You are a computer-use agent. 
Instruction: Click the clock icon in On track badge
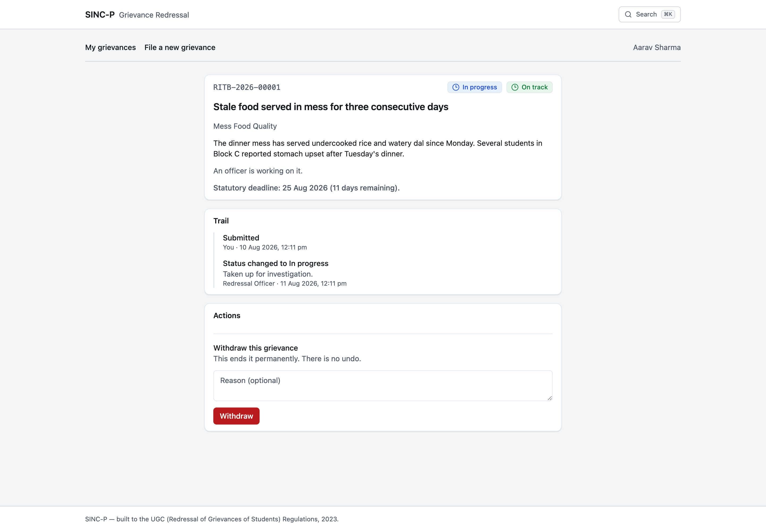(515, 87)
